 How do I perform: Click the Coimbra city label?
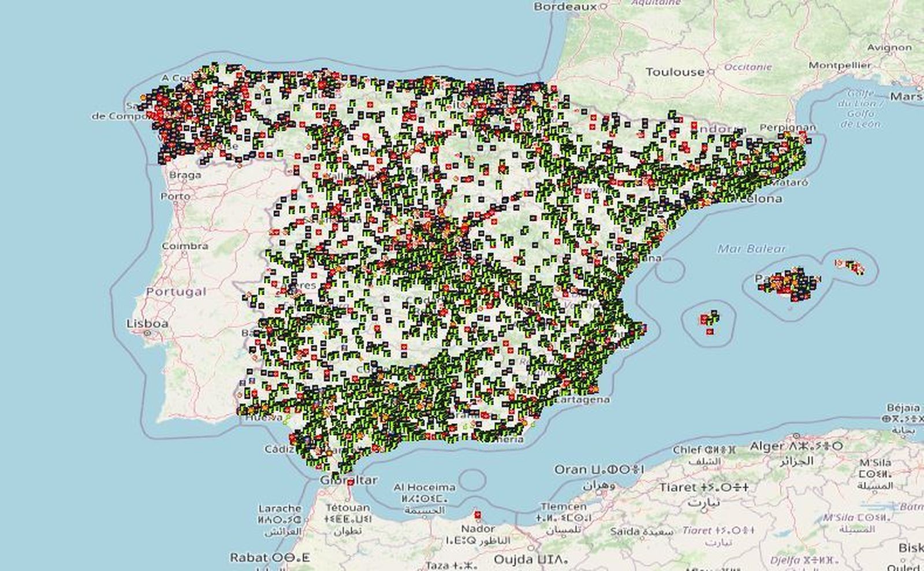click(185, 246)
